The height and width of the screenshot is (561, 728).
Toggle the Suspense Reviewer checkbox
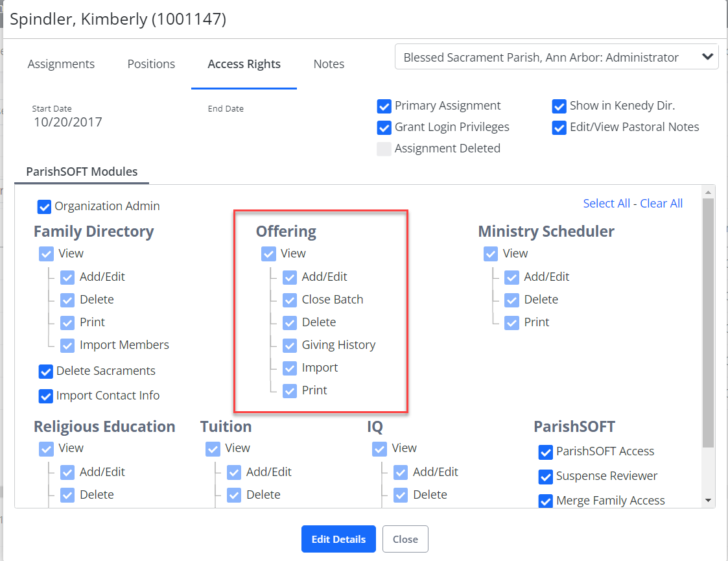(x=546, y=477)
